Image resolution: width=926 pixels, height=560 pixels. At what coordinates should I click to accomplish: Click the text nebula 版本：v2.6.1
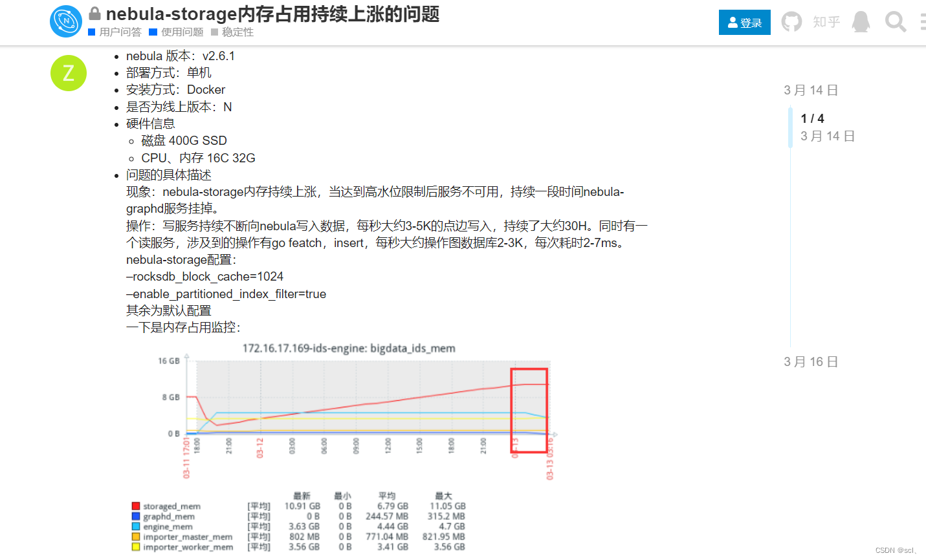[x=181, y=56]
